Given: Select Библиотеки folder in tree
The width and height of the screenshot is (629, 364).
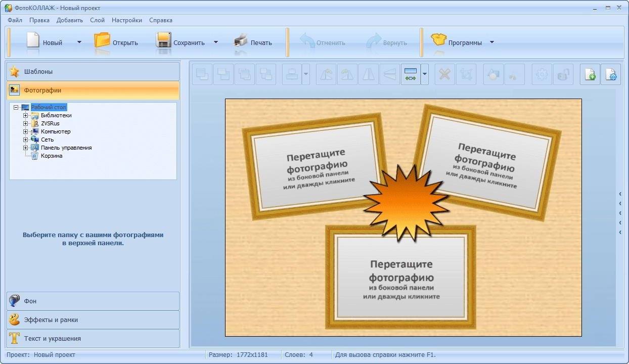Looking at the screenshot, I should click(56, 115).
